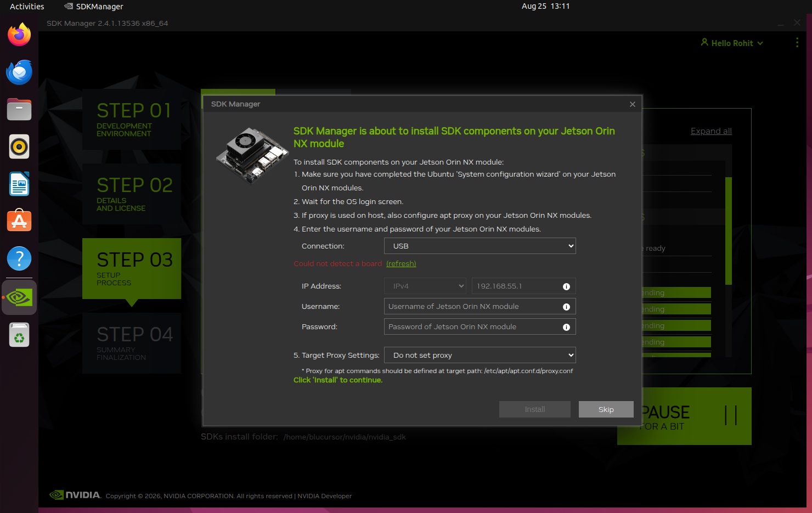Open the Files manager dock icon
812x513 pixels.
tap(19, 109)
